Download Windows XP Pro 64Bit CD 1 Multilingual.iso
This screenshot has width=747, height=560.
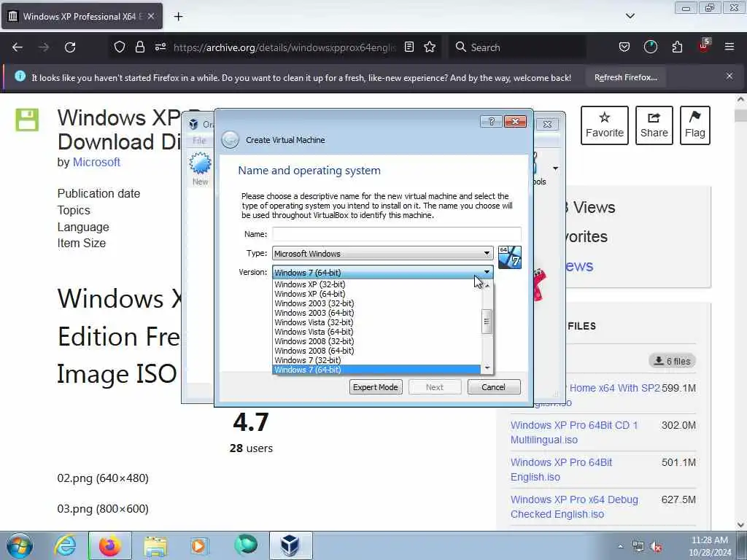tap(574, 432)
